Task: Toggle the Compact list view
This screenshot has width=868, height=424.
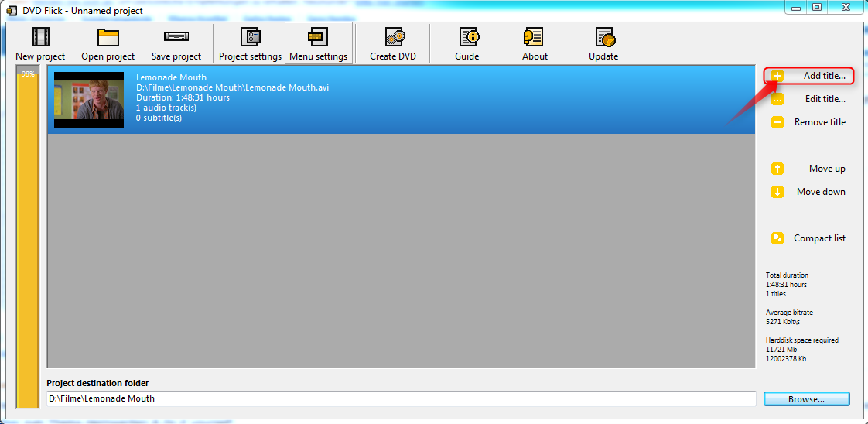Action: click(x=809, y=238)
